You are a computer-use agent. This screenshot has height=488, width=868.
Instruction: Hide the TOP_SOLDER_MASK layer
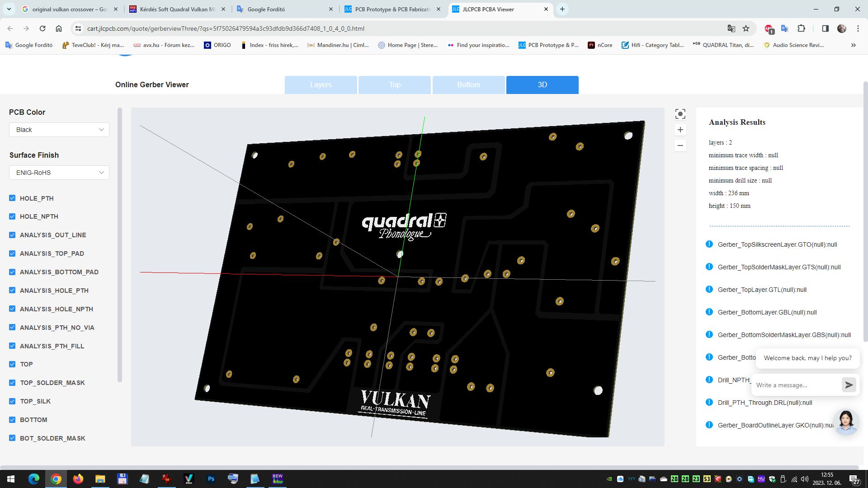click(x=12, y=383)
